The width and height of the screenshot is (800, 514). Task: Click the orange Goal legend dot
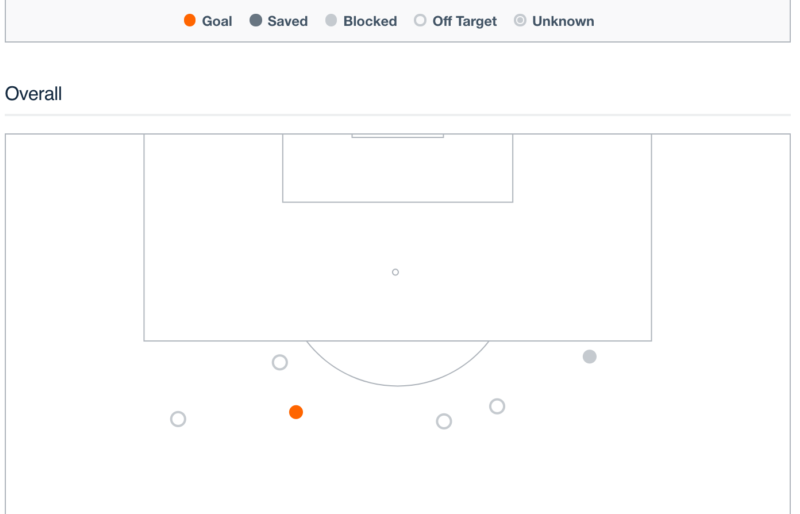pos(189,20)
